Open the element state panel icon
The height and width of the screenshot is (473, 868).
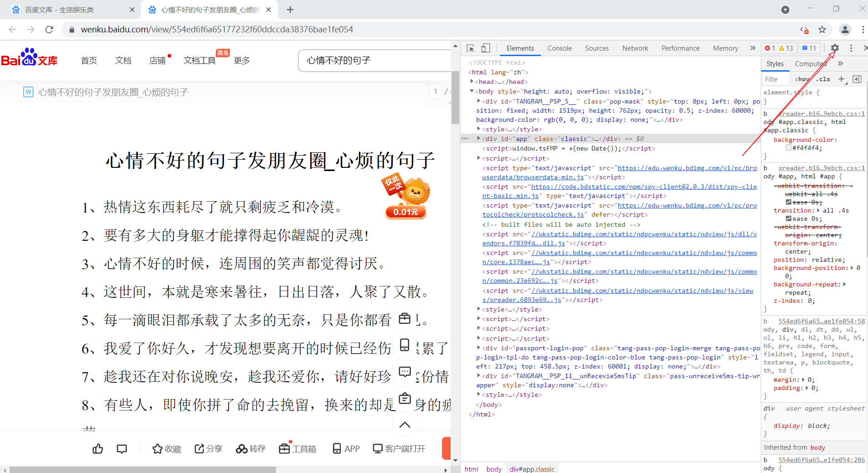point(857,79)
